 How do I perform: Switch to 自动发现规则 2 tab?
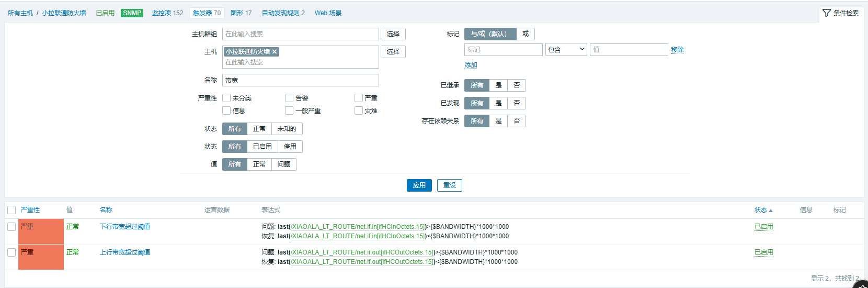[x=283, y=13]
